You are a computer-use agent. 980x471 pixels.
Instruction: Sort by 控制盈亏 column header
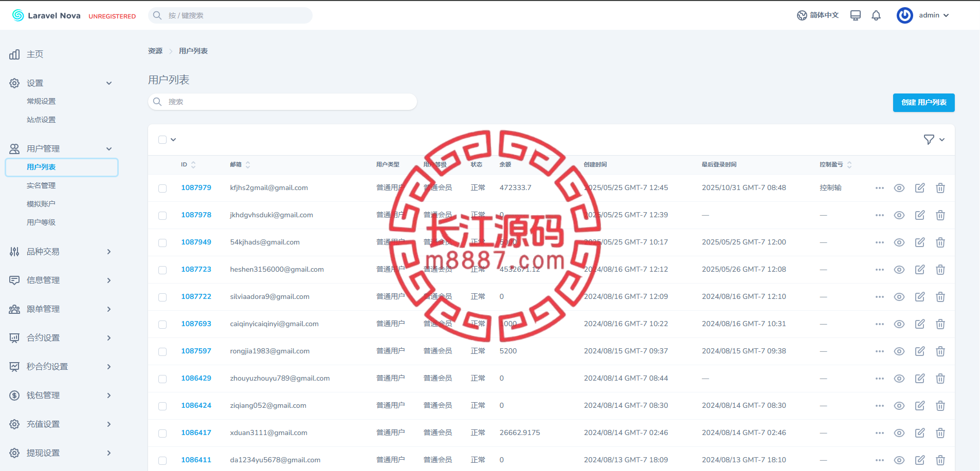pos(836,165)
